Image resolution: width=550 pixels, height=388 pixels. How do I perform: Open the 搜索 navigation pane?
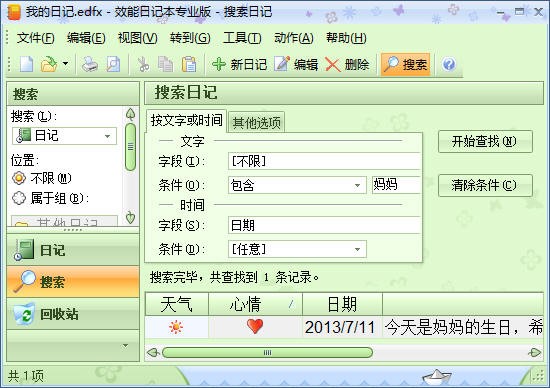[73, 281]
